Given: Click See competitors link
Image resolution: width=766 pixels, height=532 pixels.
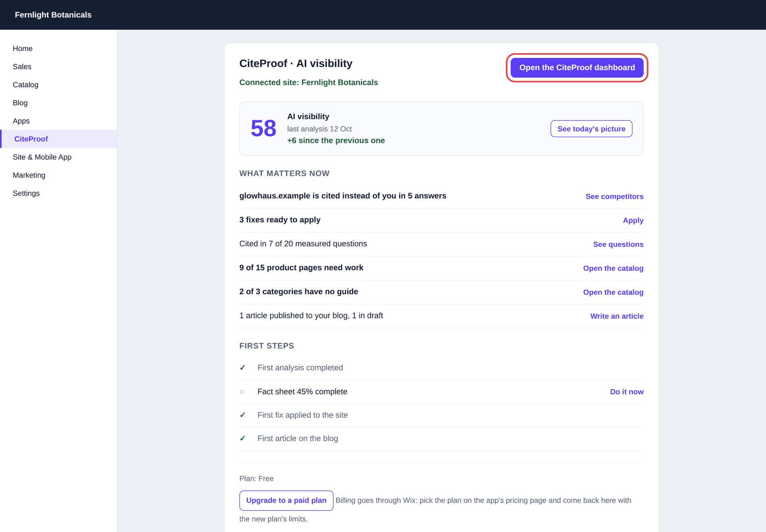Looking at the screenshot, I should 614,196.
